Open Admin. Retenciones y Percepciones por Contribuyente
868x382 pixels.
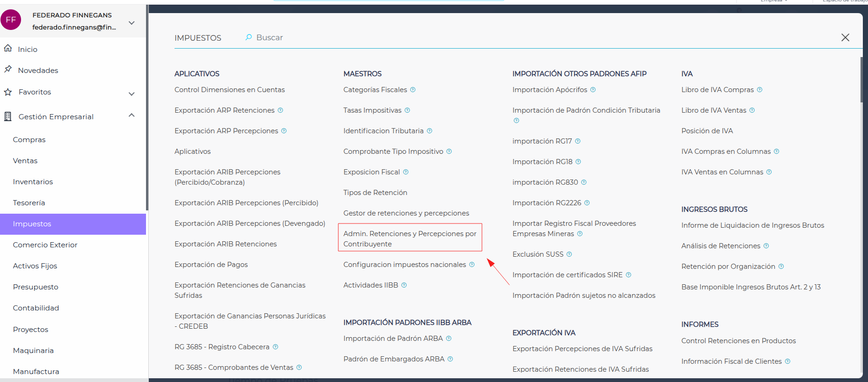410,239
